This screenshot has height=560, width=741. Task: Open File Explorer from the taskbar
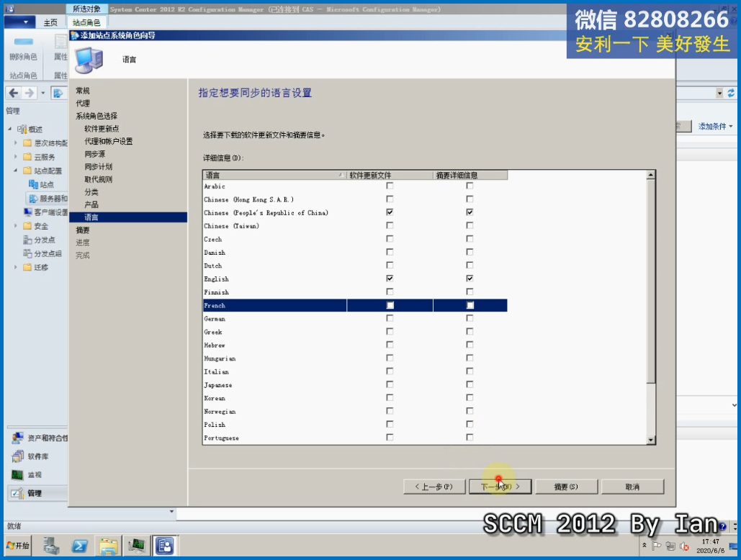pyautogui.click(x=108, y=546)
